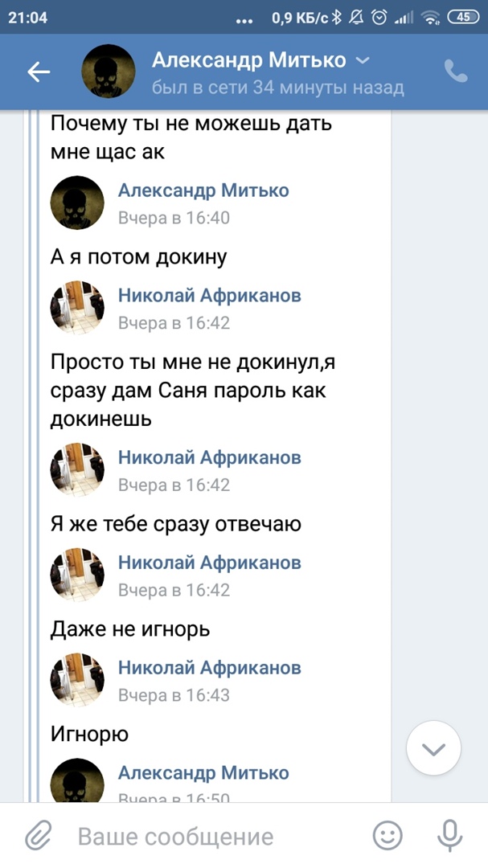Open Александр Митько profile link at 16:40

point(203,190)
